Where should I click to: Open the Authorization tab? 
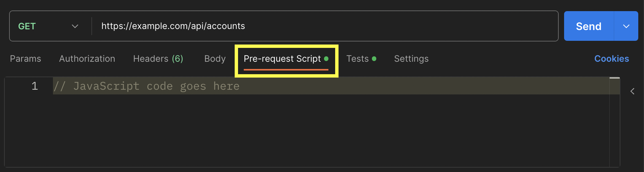87,59
